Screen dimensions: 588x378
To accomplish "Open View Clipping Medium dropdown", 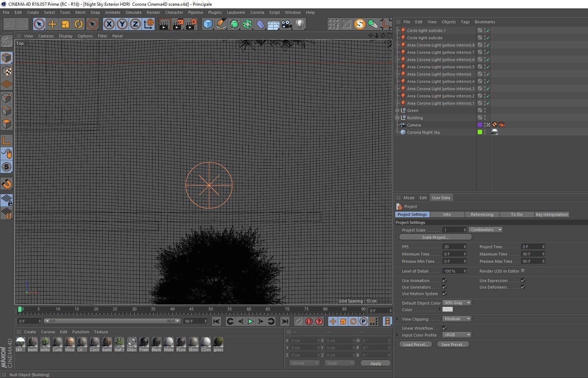I will point(457,319).
